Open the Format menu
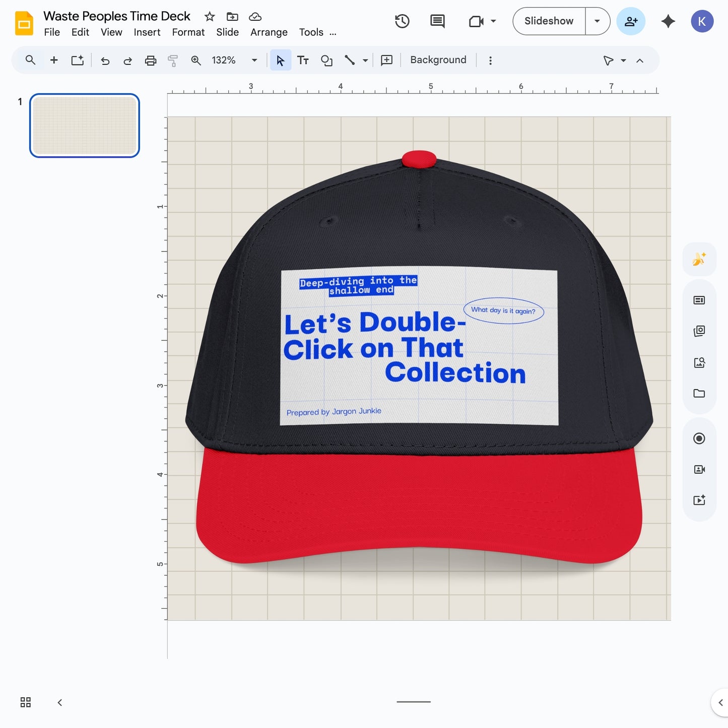This screenshot has width=728, height=728. point(188,32)
